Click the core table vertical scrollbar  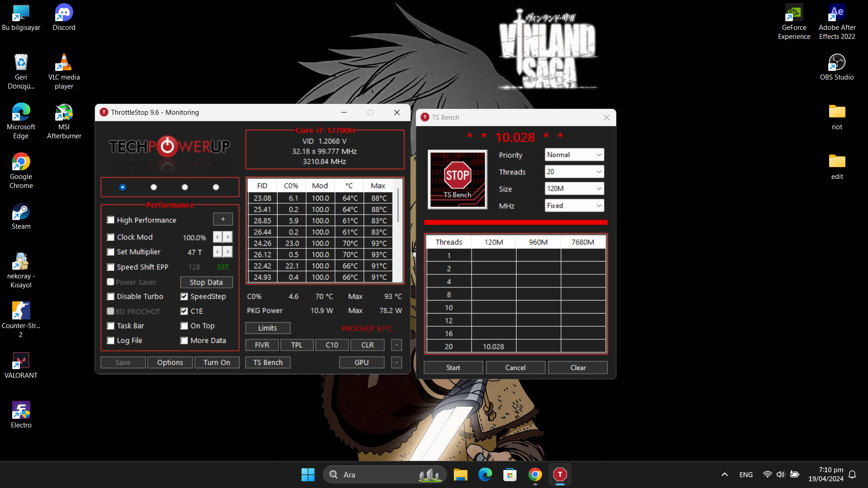point(398,206)
